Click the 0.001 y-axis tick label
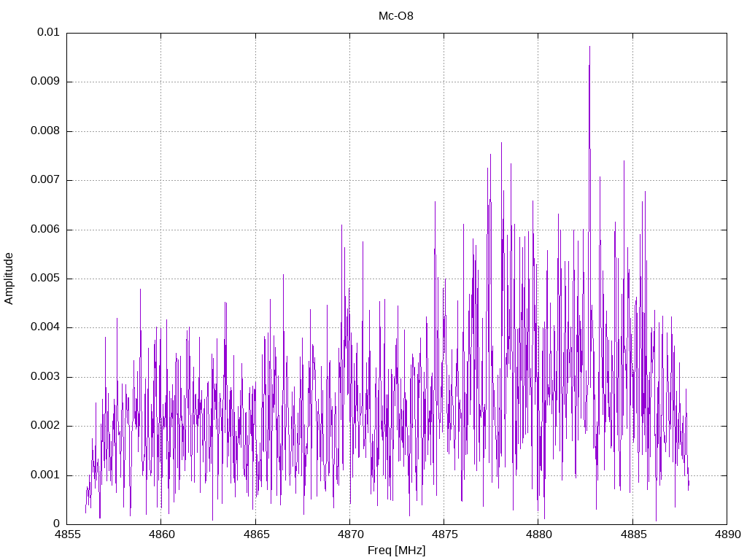This screenshot has height=560, width=747. (x=44, y=475)
